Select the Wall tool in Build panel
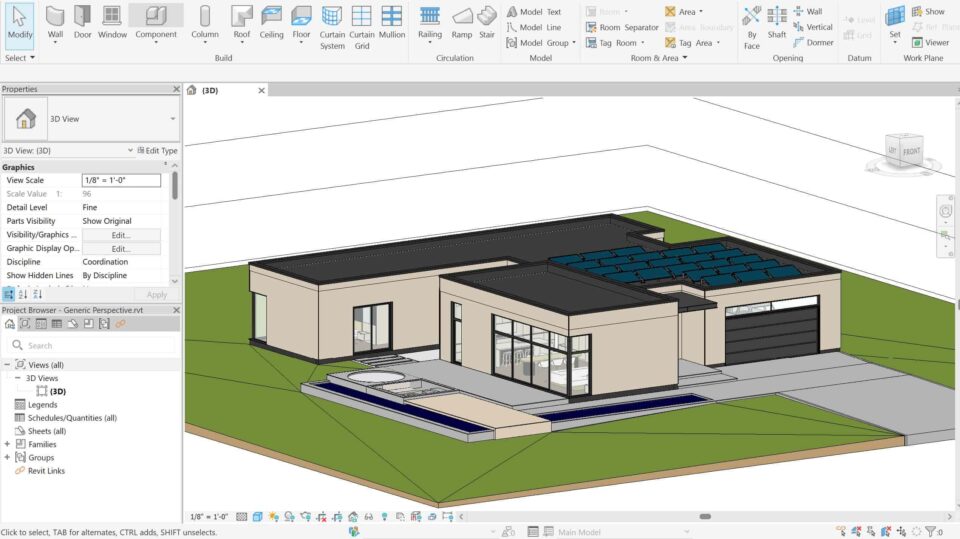The height and width of the screenshot is (539, 960). [x=55, y=22]
